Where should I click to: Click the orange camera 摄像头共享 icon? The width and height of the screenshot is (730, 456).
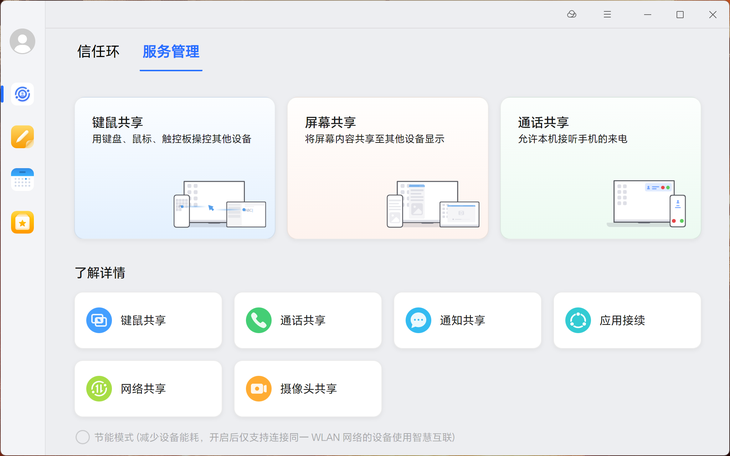coord(258,388)
